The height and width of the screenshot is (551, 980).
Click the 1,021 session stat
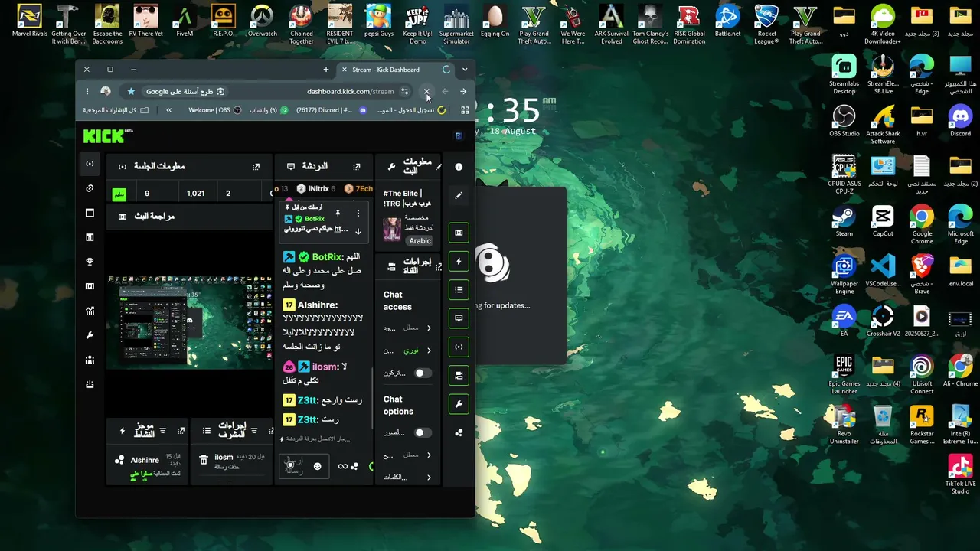196,193
